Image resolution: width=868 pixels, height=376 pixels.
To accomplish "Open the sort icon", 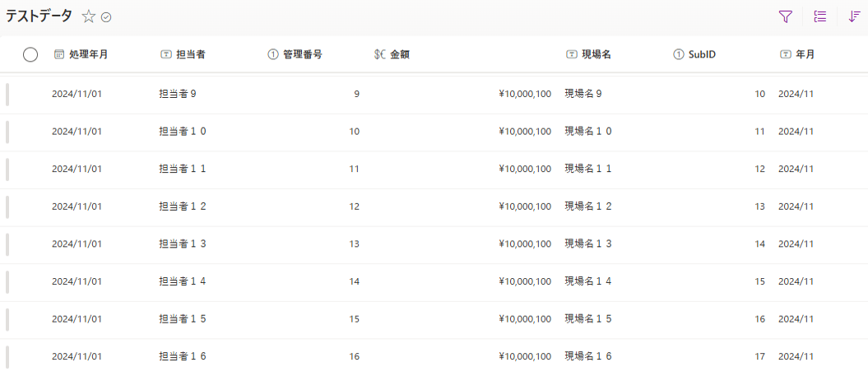I will point(855,16).
